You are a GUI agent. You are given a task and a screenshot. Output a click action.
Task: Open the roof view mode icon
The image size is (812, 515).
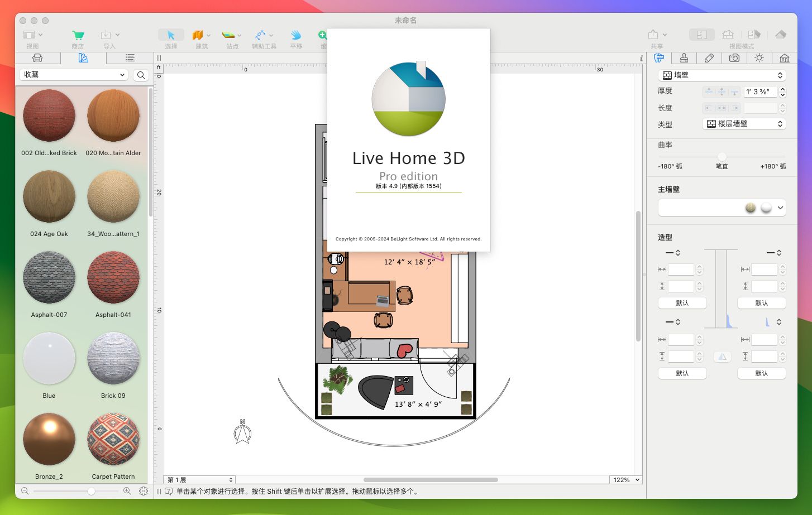pos(781,35)
